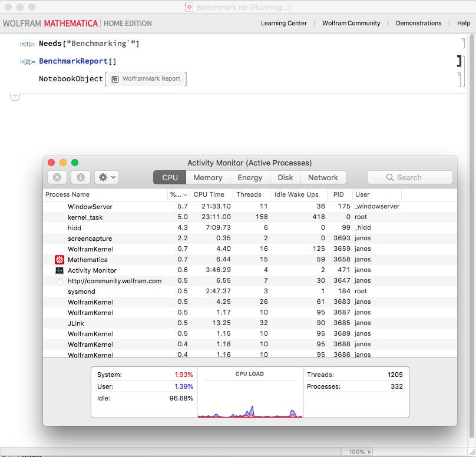This screenshot has width=476, height=457.
Task: Sort by CPU Time column
Action: click(211, 194)
